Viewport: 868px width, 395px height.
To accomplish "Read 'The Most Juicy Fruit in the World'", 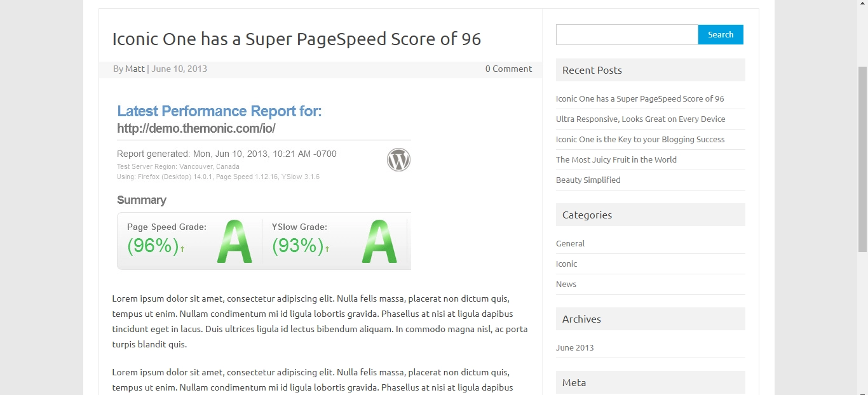I will click(616, 160).
